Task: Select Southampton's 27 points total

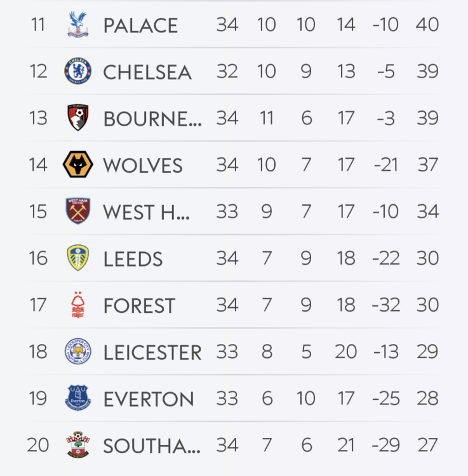Action: [x=428, y=445]
